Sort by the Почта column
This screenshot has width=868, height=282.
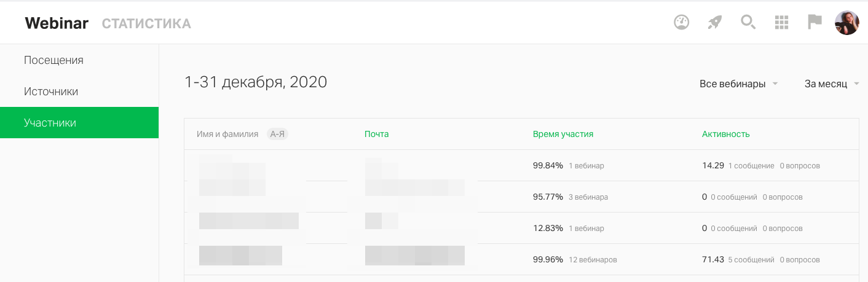(x=376, y=134)
